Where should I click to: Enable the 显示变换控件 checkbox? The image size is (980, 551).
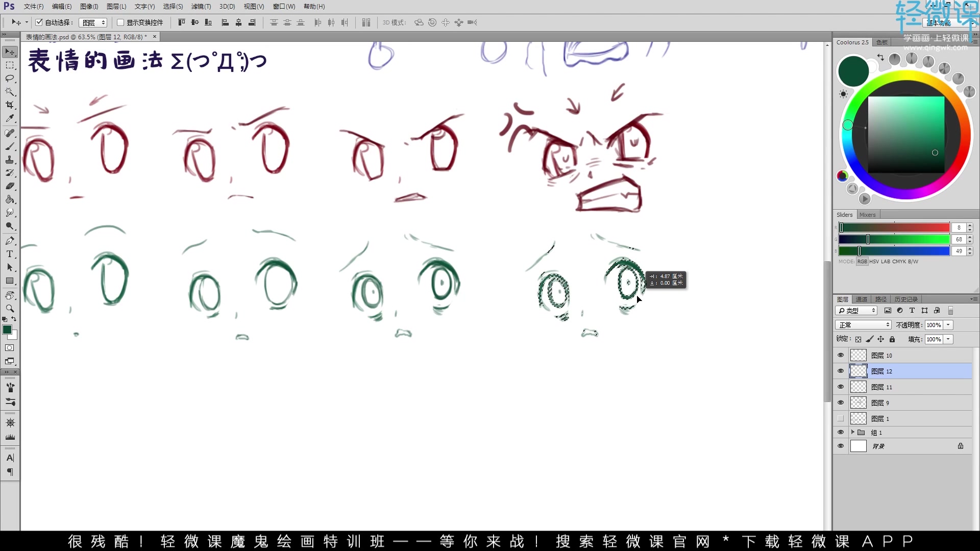(x=120, y=22)
